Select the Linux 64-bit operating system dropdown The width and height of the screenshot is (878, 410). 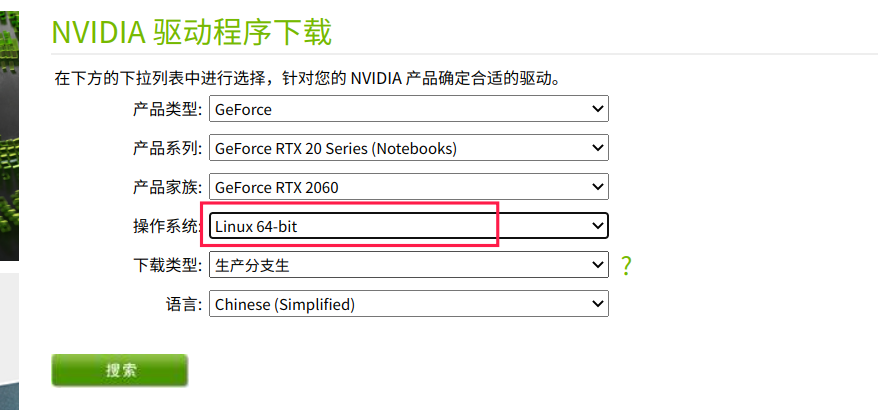click(x=408, y=226)
